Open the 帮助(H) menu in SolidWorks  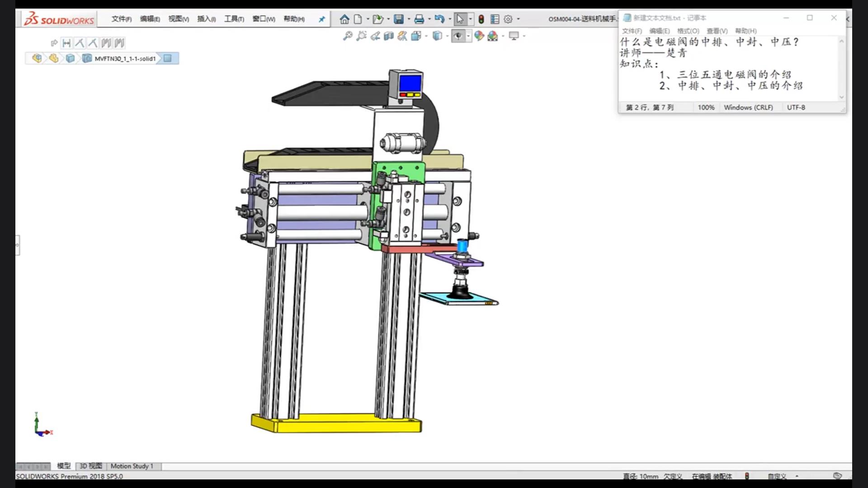[x=294, y=19]
